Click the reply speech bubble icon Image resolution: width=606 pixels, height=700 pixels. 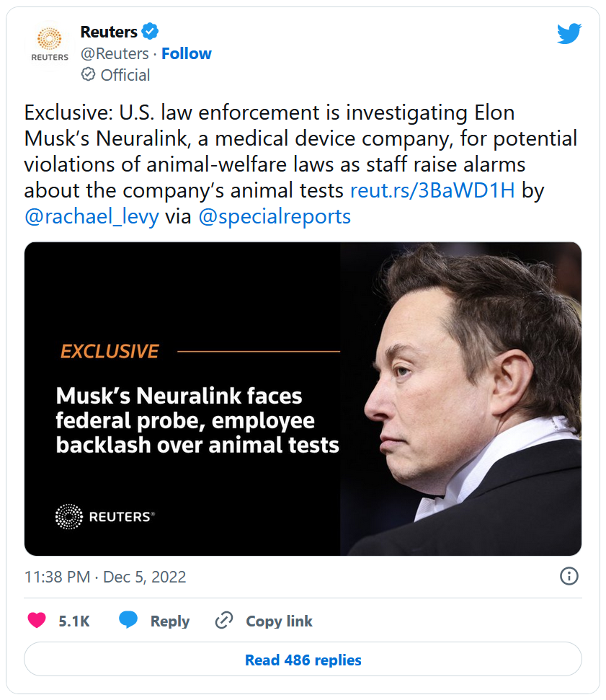[128, 621]
